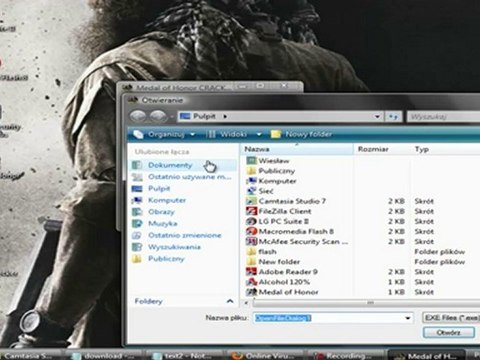Screen dimensions: 480x360
Task: Switch to download window in taskbar
Action: click(102, 356)
